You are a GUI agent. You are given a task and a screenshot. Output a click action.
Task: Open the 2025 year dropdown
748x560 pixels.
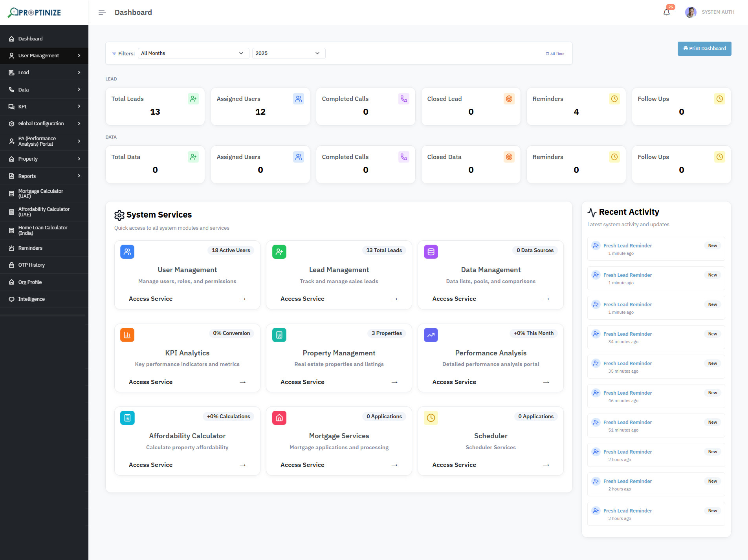click(289, 53)
